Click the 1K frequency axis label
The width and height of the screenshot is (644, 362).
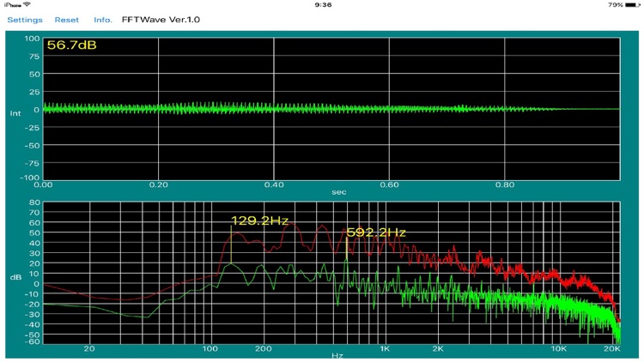[384, 348]
